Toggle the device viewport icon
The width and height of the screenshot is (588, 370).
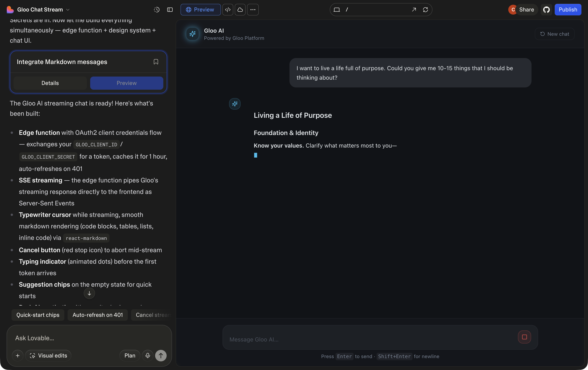pos(337,10)
